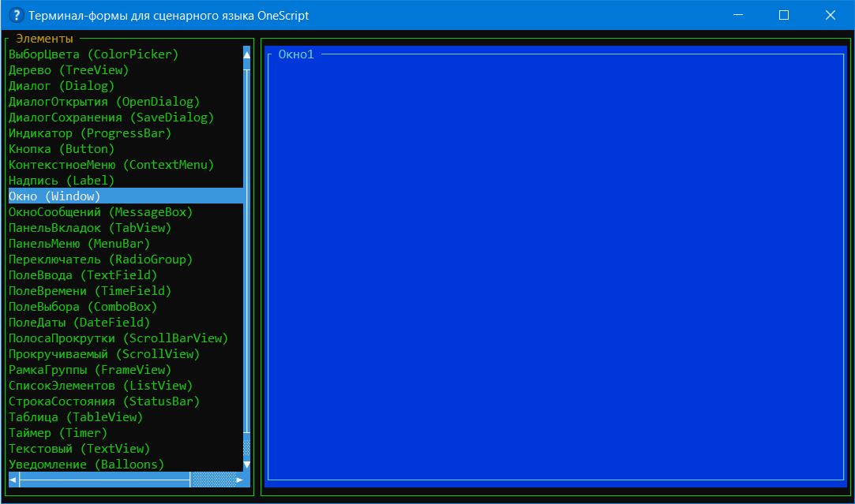This screenshot has height=504, width=855.
Task: Select Переключатель (RadioGroup) from list
Action: [x=100, y=259]
